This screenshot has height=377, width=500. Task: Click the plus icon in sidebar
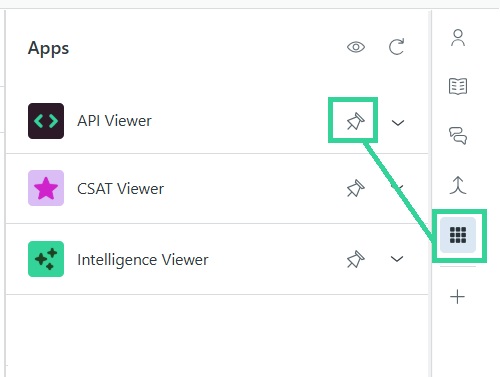coord(457,297)
